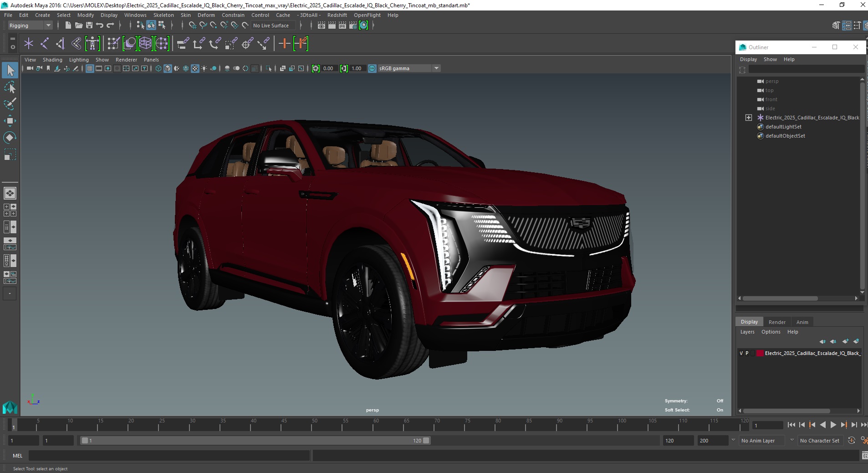Click the IPR render icon
This screenshot has height=473, width=868.
tap(342, 26)
